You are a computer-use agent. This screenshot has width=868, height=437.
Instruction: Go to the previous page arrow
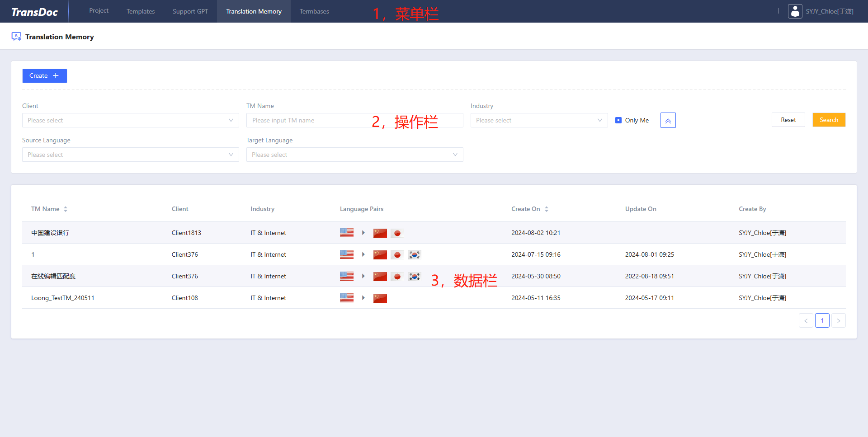(x=806, y=320)
